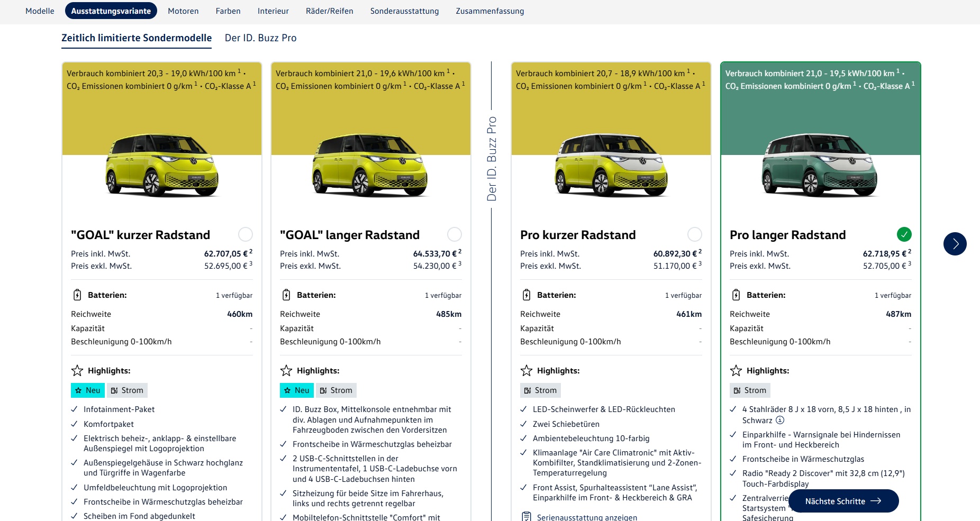Open the Farben step

tap(228, 11)
